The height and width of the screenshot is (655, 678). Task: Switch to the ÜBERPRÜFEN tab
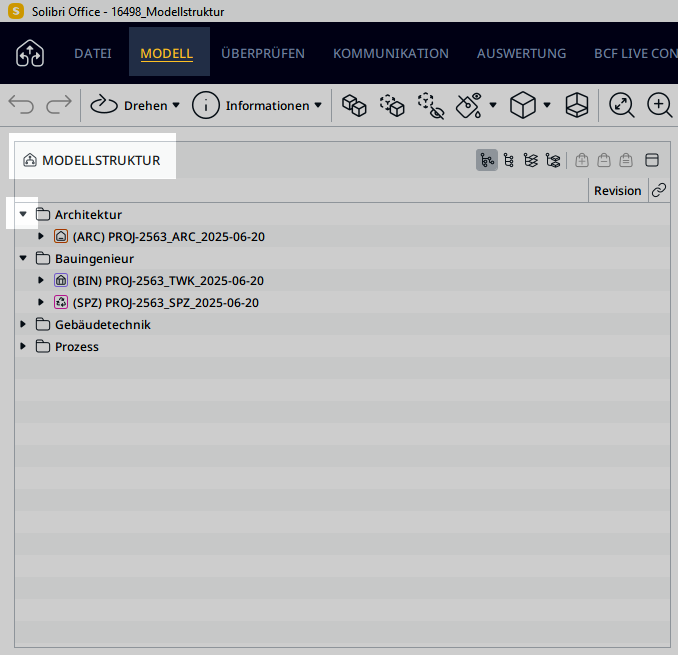[x=263, y=53]
